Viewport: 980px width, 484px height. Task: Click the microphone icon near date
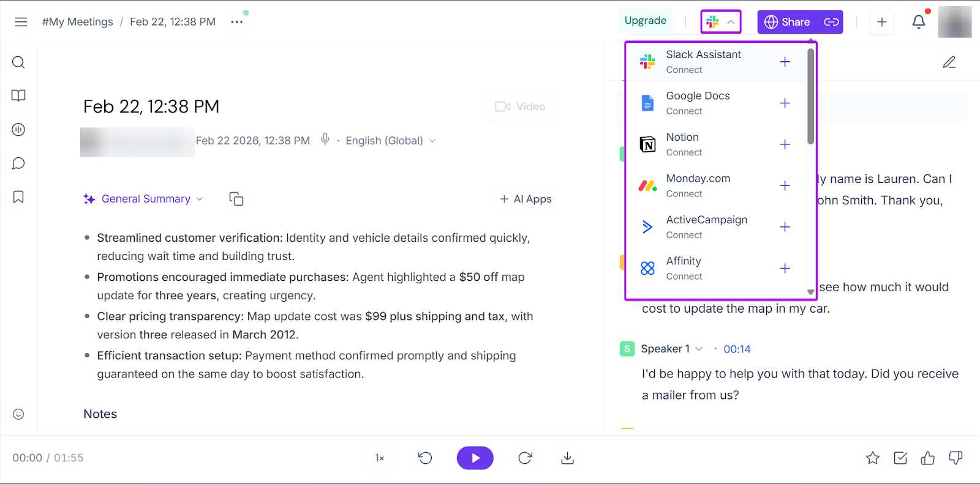[x=325, y=140]
